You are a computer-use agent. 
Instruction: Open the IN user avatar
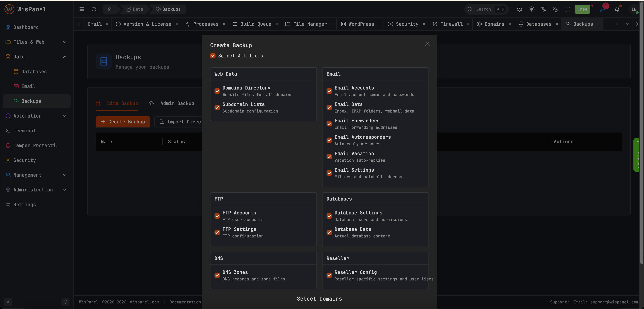(634, 9)
